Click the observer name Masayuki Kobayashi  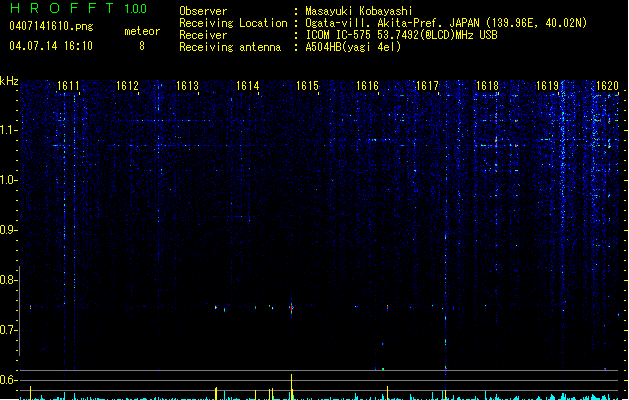point(359,11)
